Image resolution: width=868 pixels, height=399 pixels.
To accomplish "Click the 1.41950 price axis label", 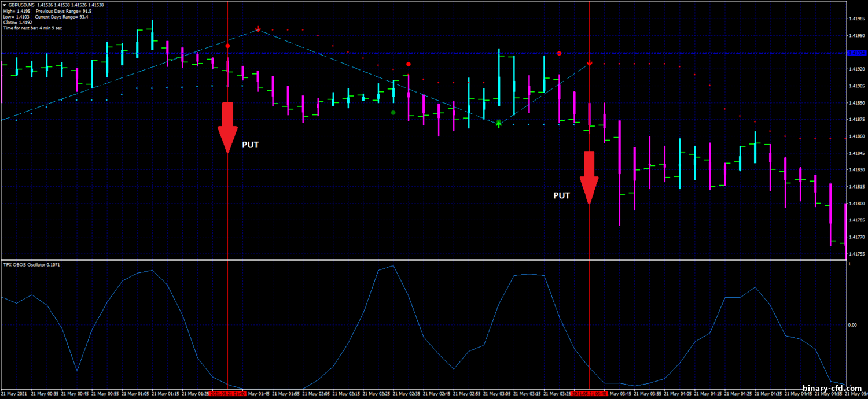I will coord(856,36).
